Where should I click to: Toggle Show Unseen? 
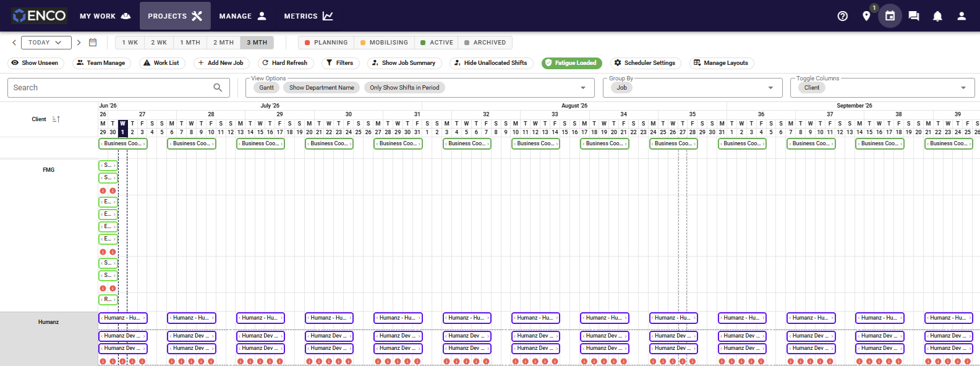click(35, 63)
